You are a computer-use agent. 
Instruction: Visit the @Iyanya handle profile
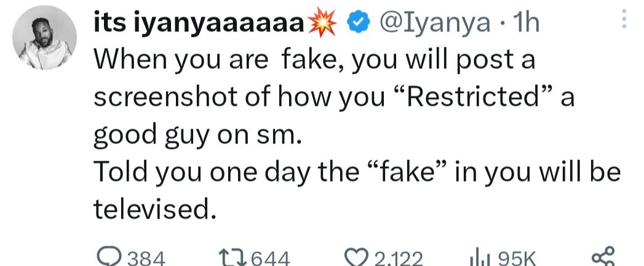click(x=435, y=23)
